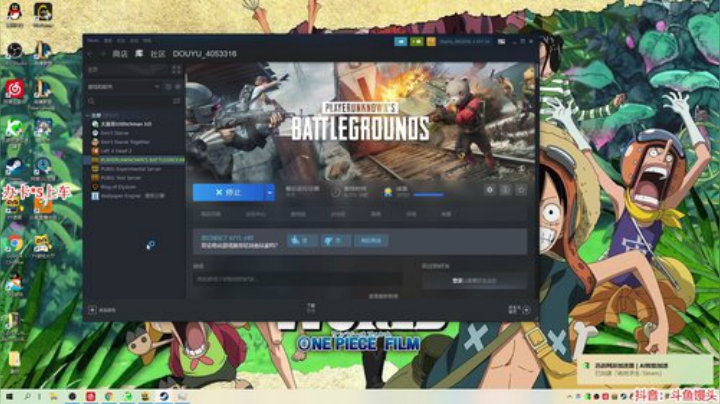Screen dimensions: 720x404
Task: Open the 社区 community tab
Action: 158,54
